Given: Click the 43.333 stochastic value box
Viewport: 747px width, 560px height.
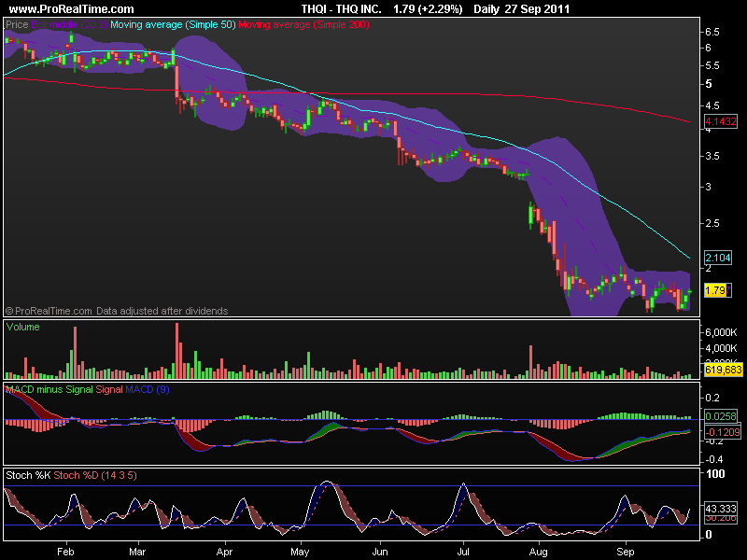Looking at the screenshot, I should click(721, 509).
